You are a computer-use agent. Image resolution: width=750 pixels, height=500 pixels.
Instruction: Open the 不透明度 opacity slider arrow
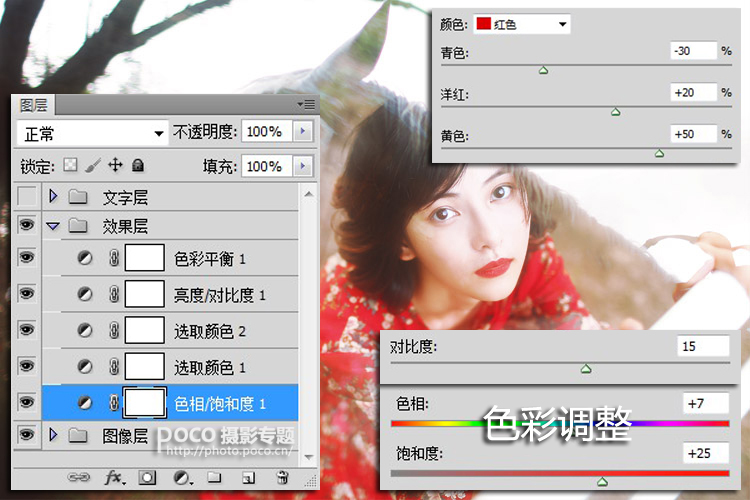(x=303, y=131)
